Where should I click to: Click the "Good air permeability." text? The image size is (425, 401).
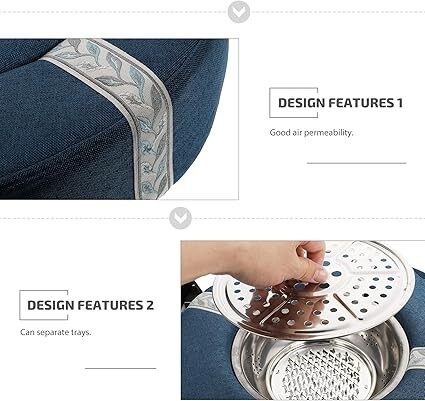coord(311,133)
